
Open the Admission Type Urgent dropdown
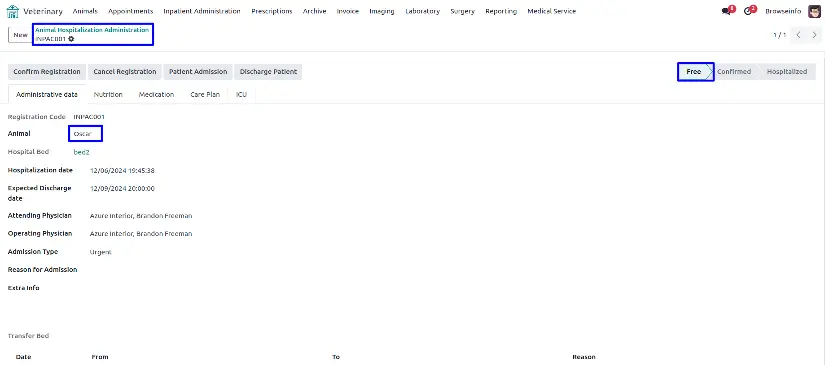(100, 252)
